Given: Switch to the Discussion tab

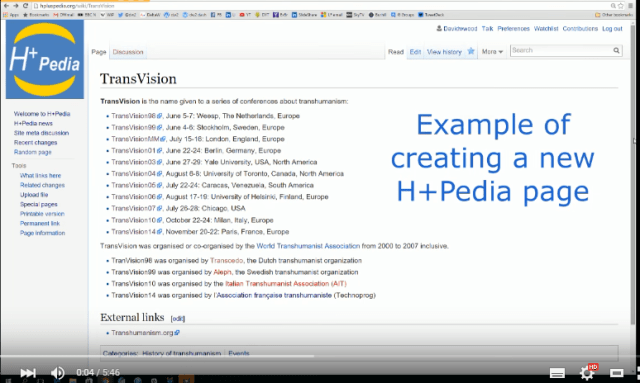Looking at the screenshot, I should 128,52.
